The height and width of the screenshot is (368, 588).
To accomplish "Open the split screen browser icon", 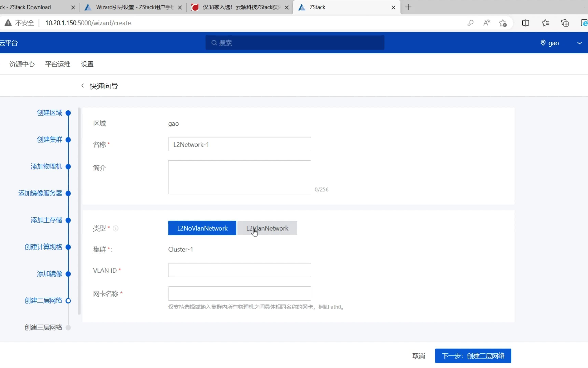I will pyautogui.click(x=526, y=23).
